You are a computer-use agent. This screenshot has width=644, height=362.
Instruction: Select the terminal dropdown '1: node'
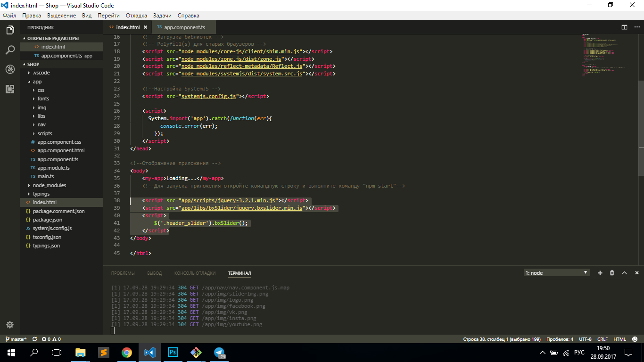[x=557, y=273]
